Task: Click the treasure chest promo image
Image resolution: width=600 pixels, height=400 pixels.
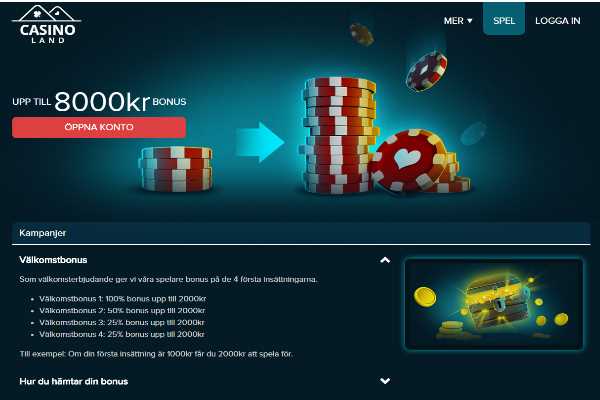Action: [x=494, y=304]
